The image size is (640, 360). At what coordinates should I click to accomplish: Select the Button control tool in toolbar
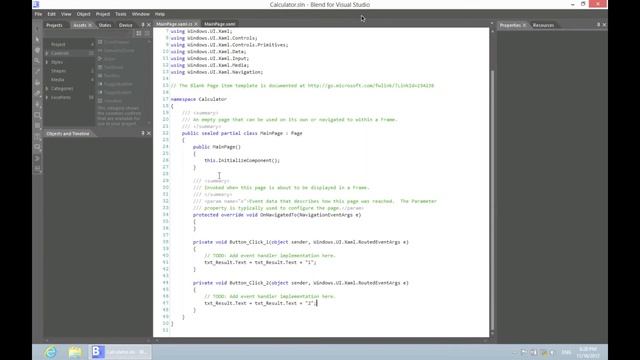coord(38,147)
